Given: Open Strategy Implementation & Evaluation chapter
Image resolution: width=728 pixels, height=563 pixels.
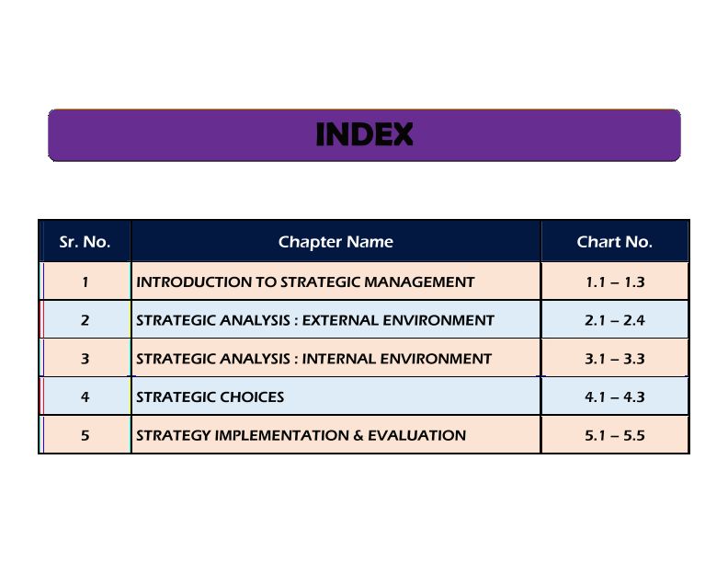Looking at the screenshot, I should click(301, 435).
